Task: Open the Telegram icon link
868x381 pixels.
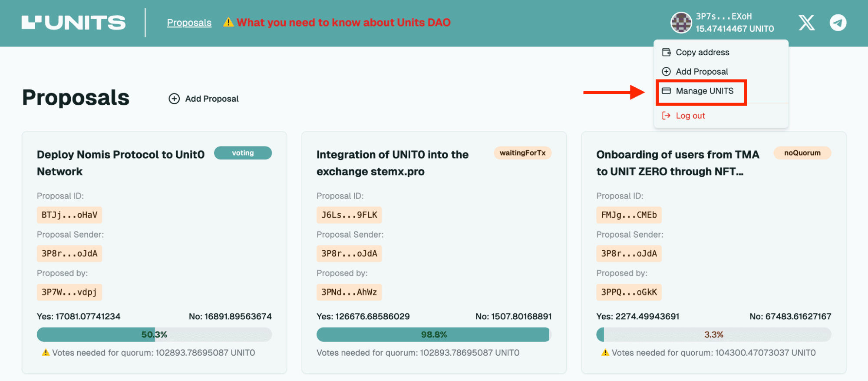Action: pyautogui.click(x=838, y=23)
